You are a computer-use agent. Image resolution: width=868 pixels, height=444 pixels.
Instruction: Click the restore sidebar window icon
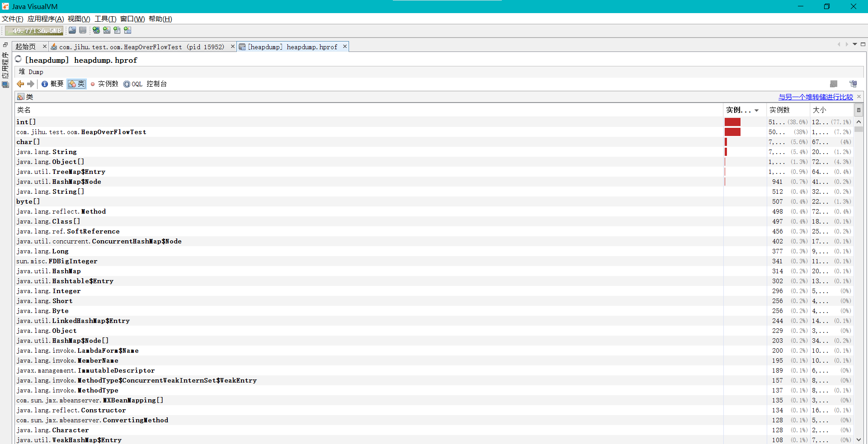pos(5,45)
